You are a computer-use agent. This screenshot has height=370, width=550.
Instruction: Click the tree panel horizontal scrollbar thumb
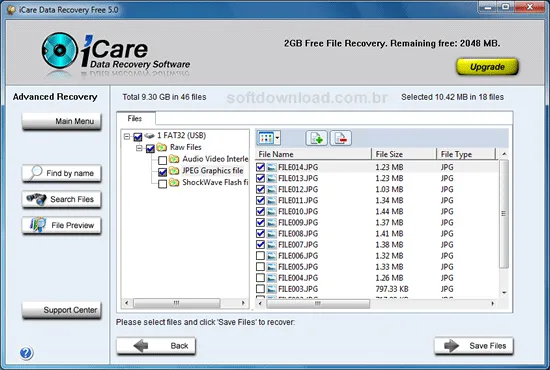(176, 303)
